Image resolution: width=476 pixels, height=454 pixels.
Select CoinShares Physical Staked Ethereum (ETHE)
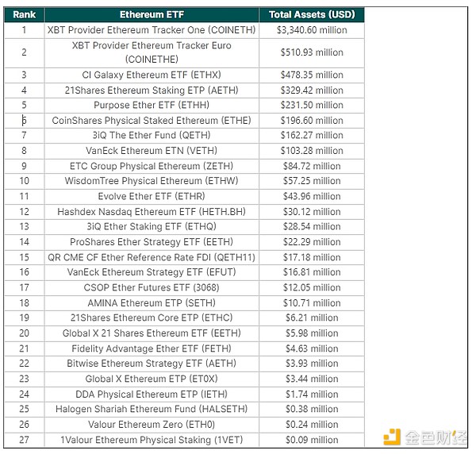(152, 121)
